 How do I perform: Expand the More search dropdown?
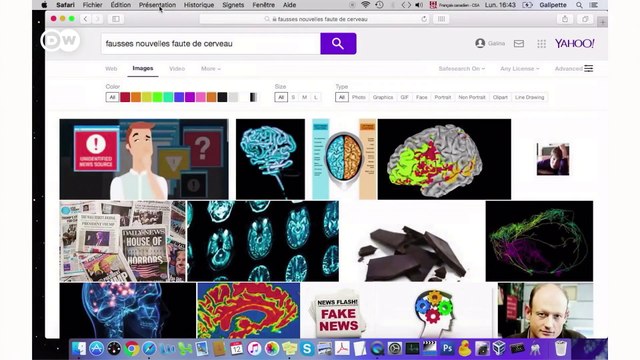point(211,69)
